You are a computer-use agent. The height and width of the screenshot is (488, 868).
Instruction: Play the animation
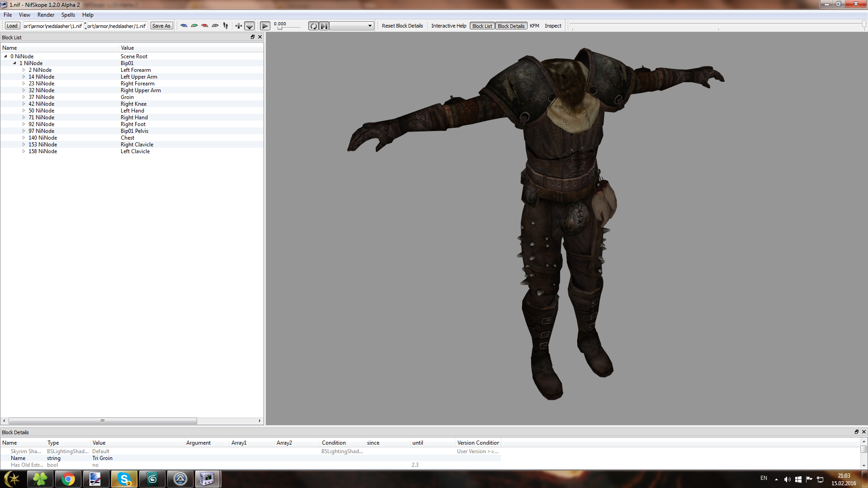[x=265, y=26]
